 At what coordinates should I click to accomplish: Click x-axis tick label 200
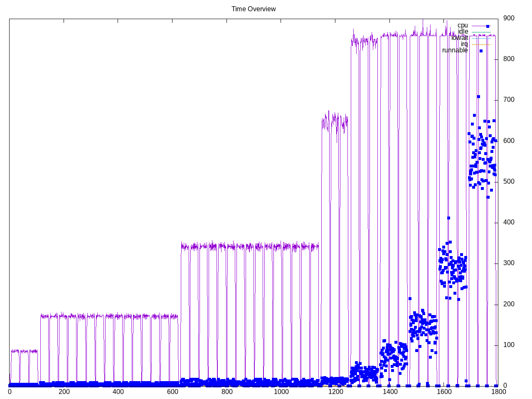point(64,392)
